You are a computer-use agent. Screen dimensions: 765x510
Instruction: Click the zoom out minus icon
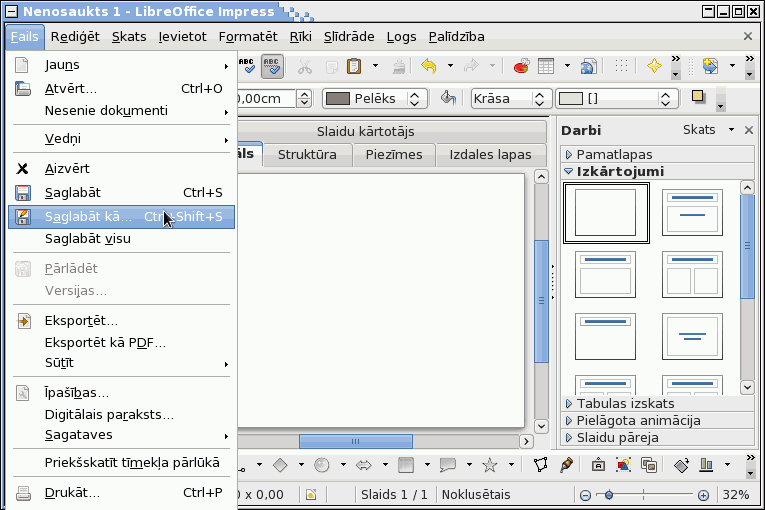[585, 495]
